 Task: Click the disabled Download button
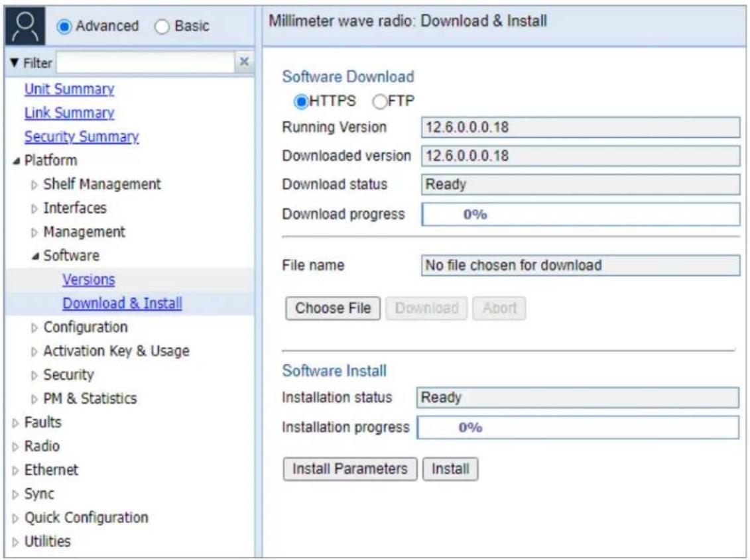tap(426, 308)
